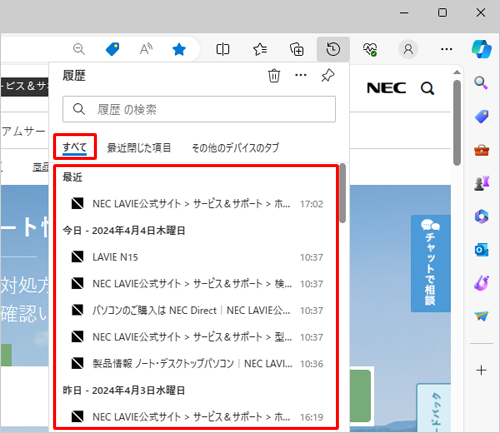Open history entry visited at 17:02

point(197,203)
